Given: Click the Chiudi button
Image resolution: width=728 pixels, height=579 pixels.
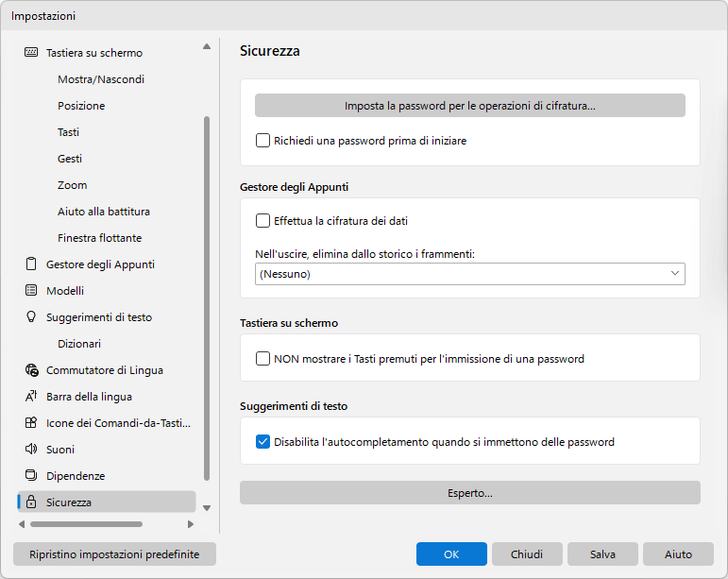Looking at the screenshot, I should click(x=527, y=553).
